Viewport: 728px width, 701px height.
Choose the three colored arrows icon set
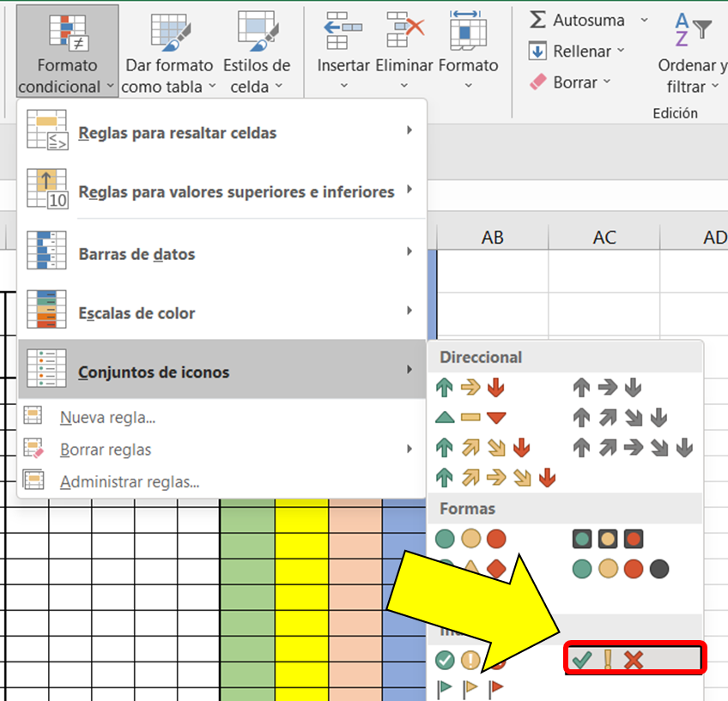coord(470,388)
